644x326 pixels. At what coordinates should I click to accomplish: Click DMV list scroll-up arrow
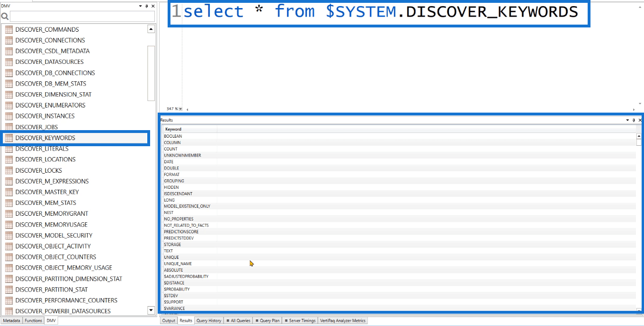coord(151,29)
